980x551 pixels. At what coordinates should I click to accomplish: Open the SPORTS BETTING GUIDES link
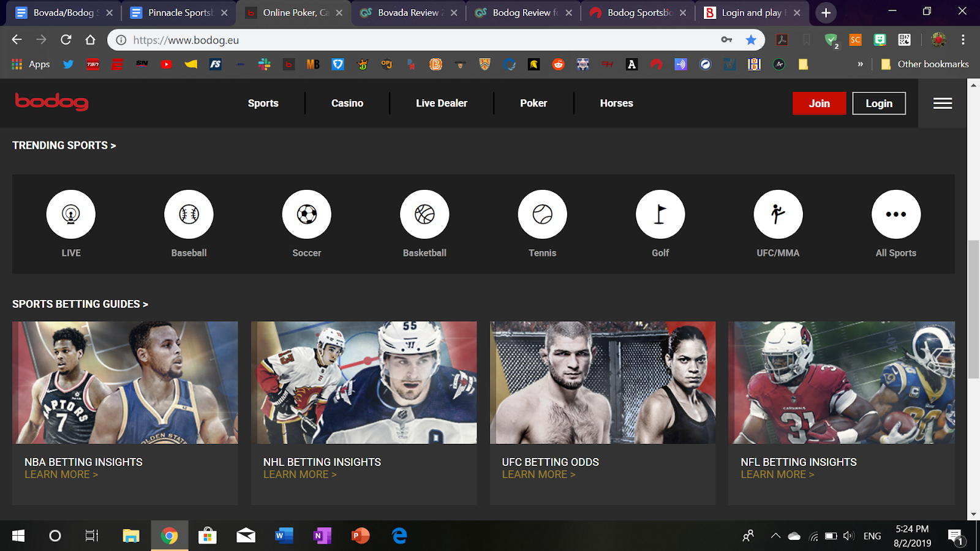pyautogui.click(x=80, y=304)
